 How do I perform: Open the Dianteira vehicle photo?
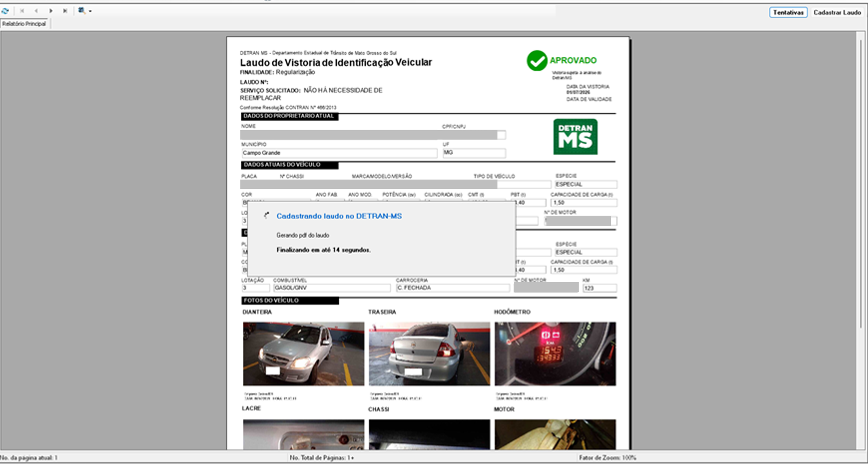[304, 354]
